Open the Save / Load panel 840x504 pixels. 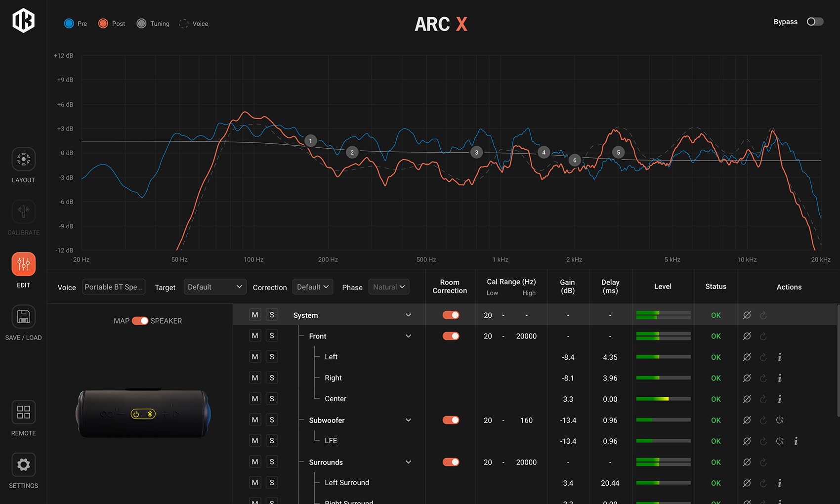[x=23, y=317]
